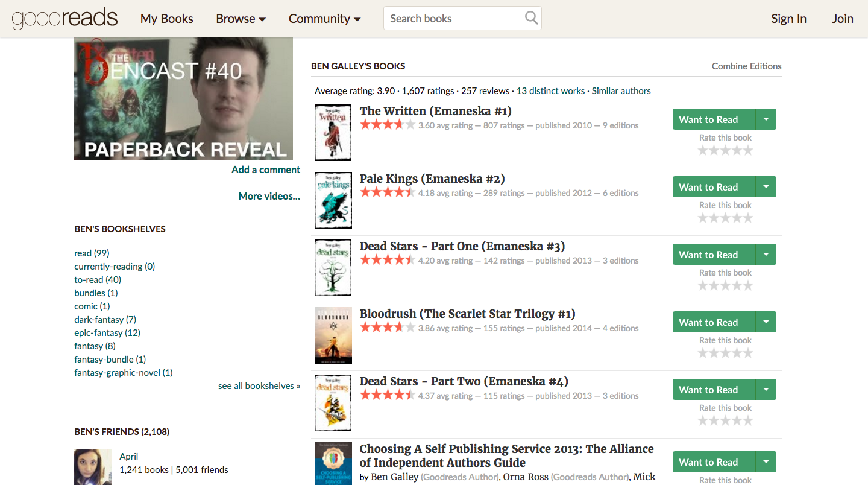Click the Goodreads logo
This screenshot has height=485, width=868.
click(x=64, y=18)
